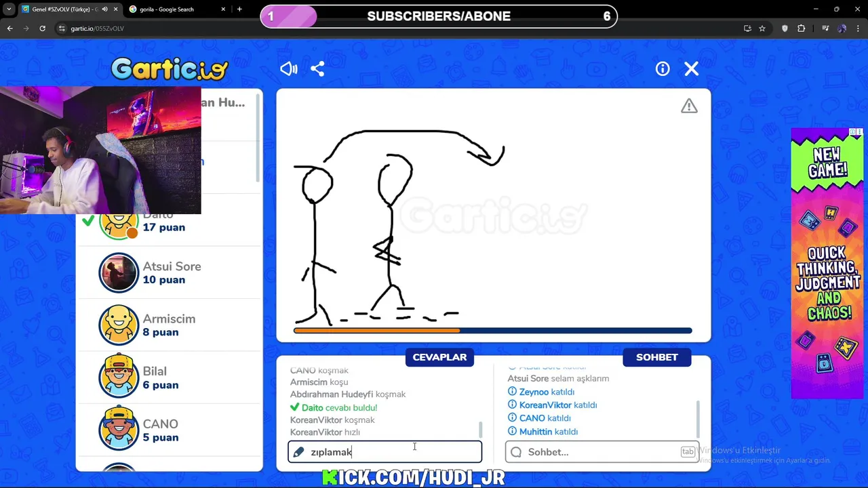
Task: Click 'Atsui Sore selam aşklarım' chat message
Action: (x=558, y=378)
